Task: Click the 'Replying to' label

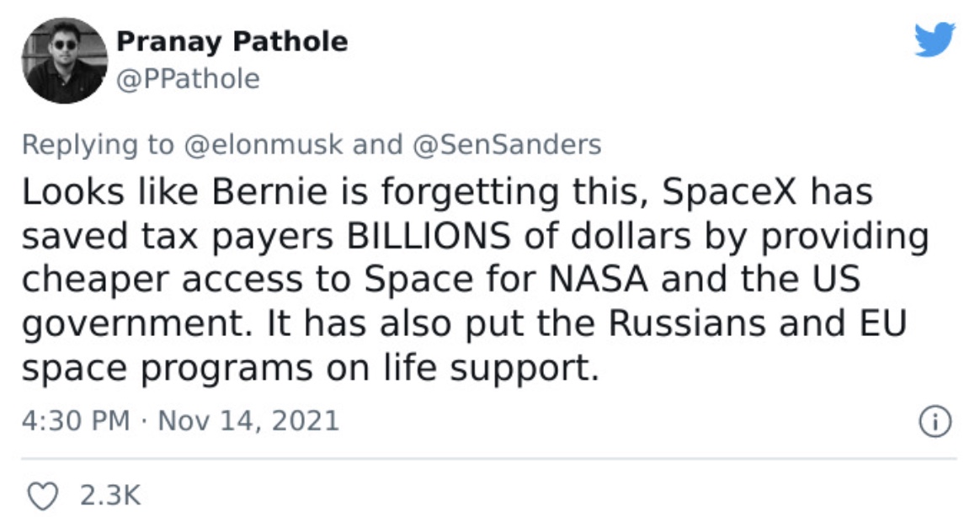Action: 98,145
